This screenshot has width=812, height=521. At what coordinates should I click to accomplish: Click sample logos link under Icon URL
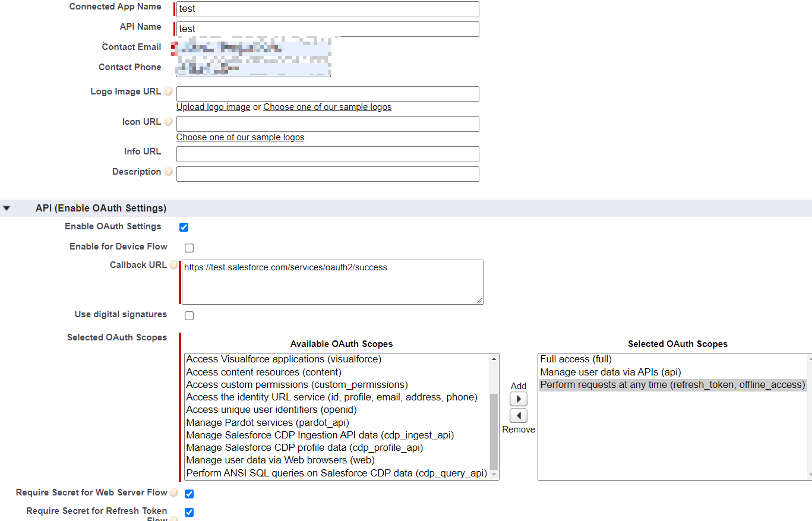coord(240,137)
